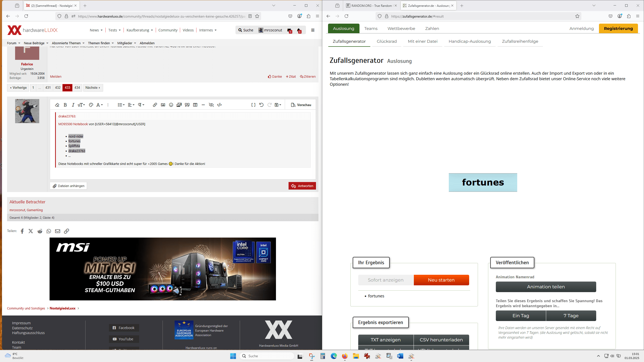644x362 pixels.
Task: Click the remove formatting eraser icon
Action: point(57,105)
